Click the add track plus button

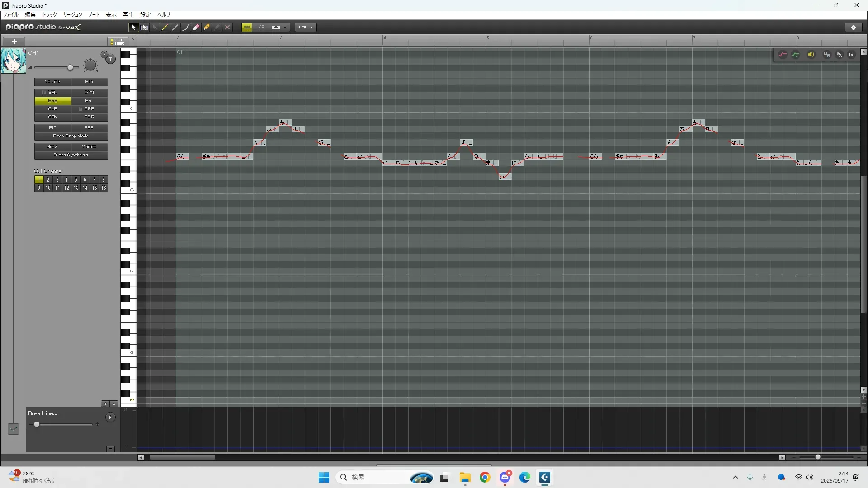14,42
